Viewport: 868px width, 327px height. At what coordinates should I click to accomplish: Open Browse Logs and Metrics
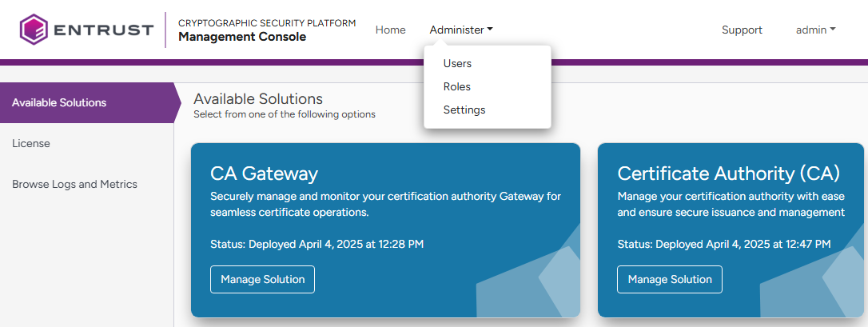[74, 184]
